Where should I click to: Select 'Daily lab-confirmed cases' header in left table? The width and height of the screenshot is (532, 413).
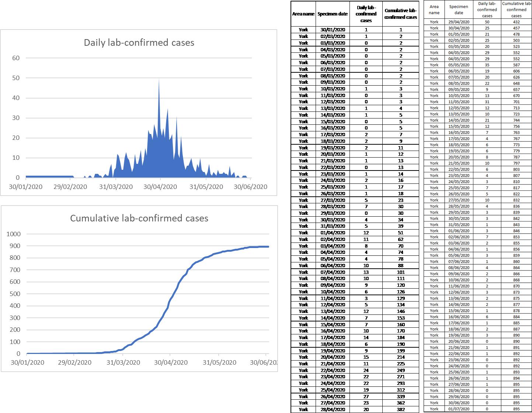click(366, 14)
